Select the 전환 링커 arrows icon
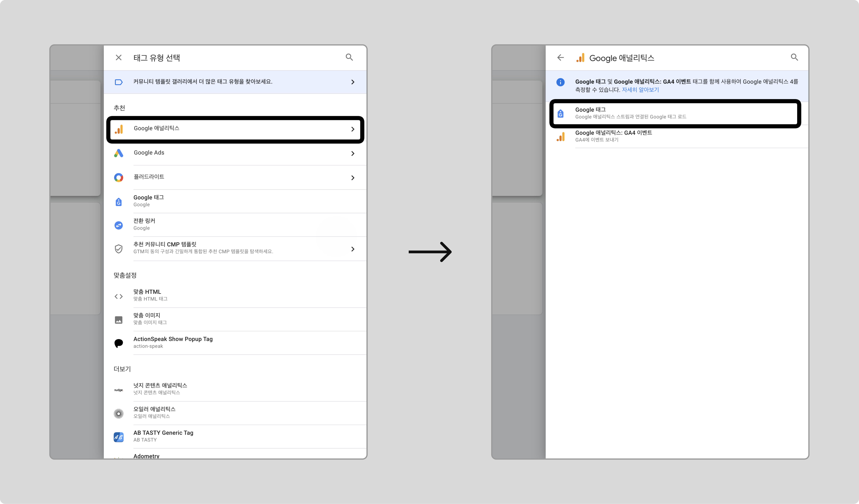Screen dimensions: 859x504 coord(119,225)
